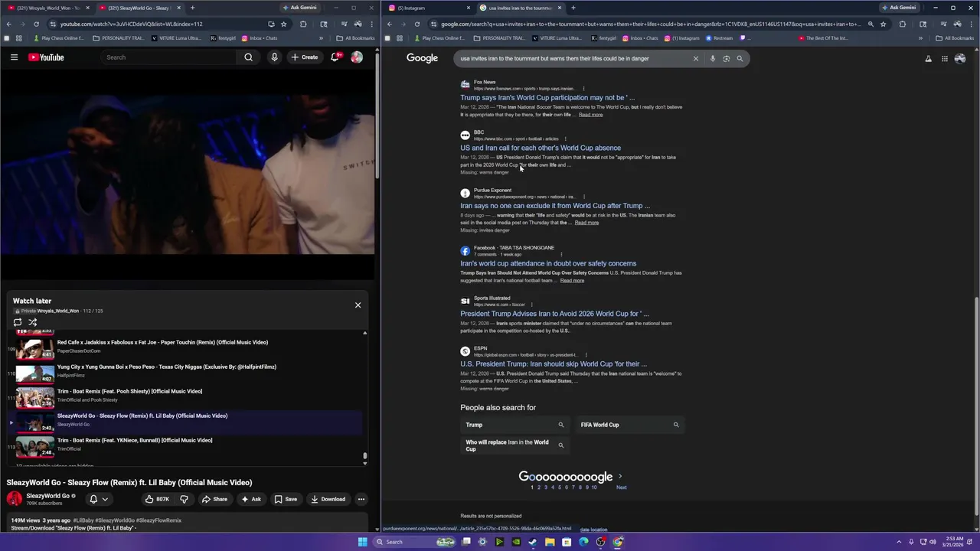The height and width of the screenshot is (551, 980).
Task: Play Paper Touchin (Remix) thumbnail in playlist
Action: (x=35, y=349)
